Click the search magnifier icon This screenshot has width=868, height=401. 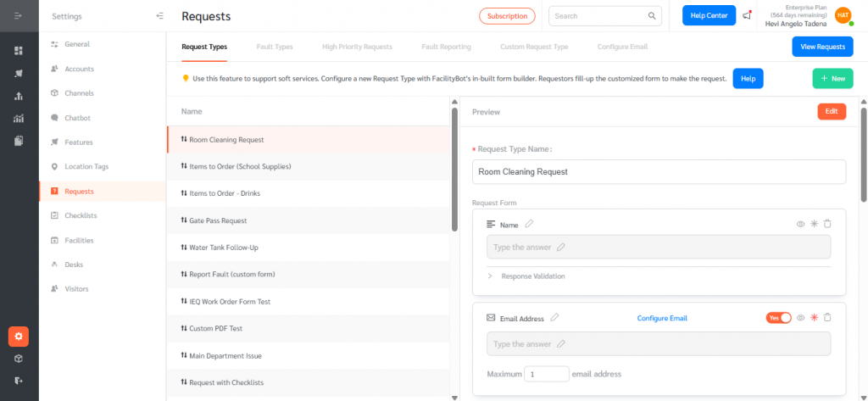(x=652, y=16)
